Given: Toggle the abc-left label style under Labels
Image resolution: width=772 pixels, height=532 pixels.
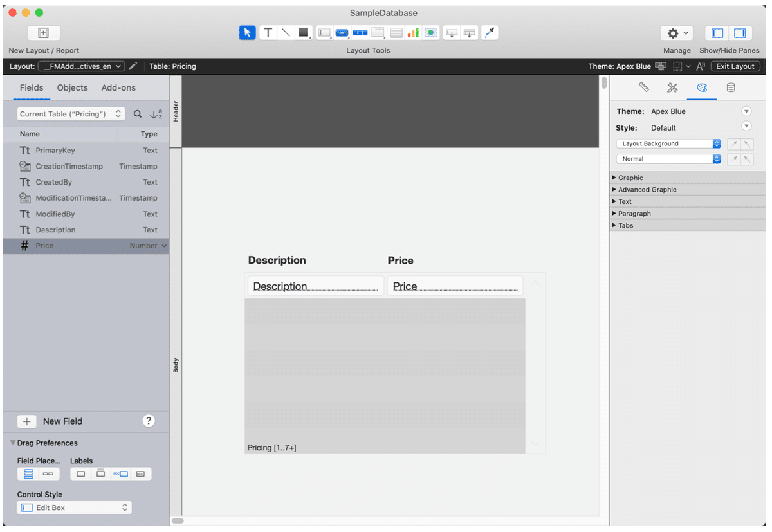Looking at the screenshot, I should coord(120,473).
